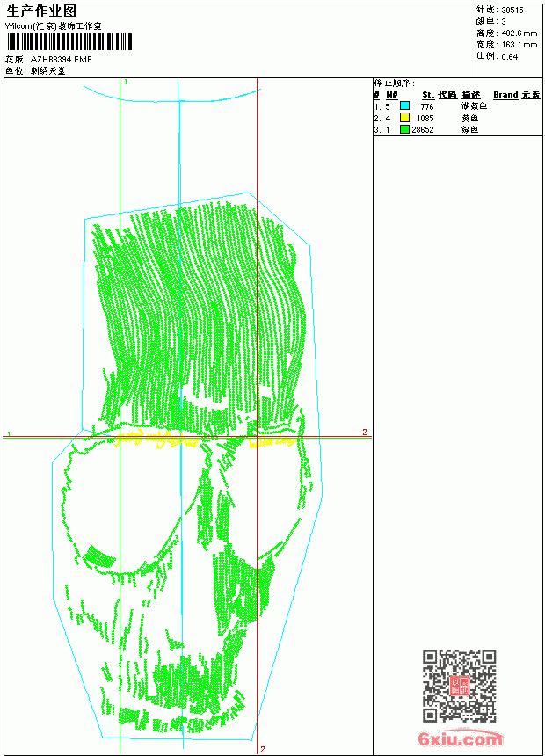Image resolution: width=545 pixels, height=756 pixels.
Task: Select the Brand column header
Action: pyautogui.click(x=505, y=95)
